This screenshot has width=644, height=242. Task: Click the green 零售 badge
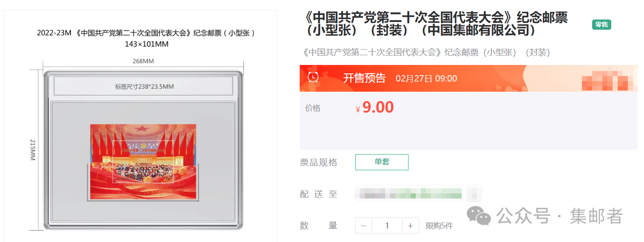click(x=601, y=25)
